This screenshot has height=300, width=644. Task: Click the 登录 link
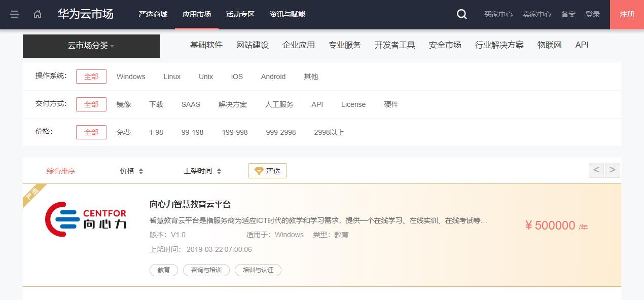pyautogui.click(x=593, y=14)
